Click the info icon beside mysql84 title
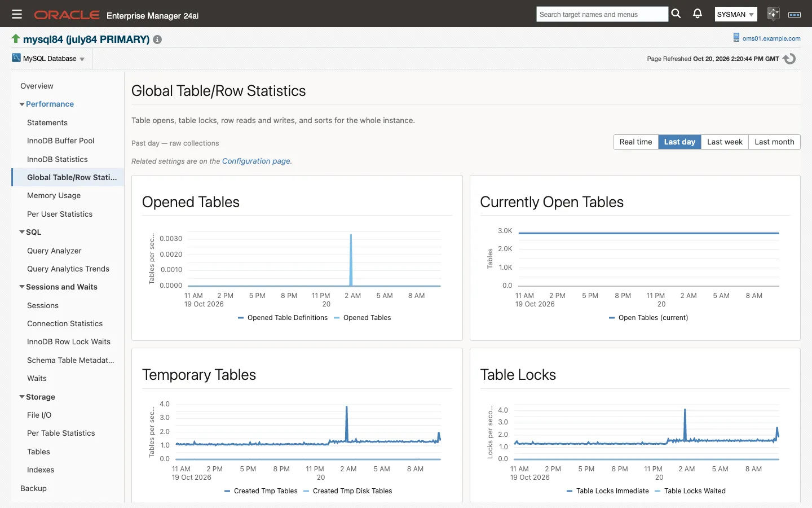The image size is (812, 508). 157,40
